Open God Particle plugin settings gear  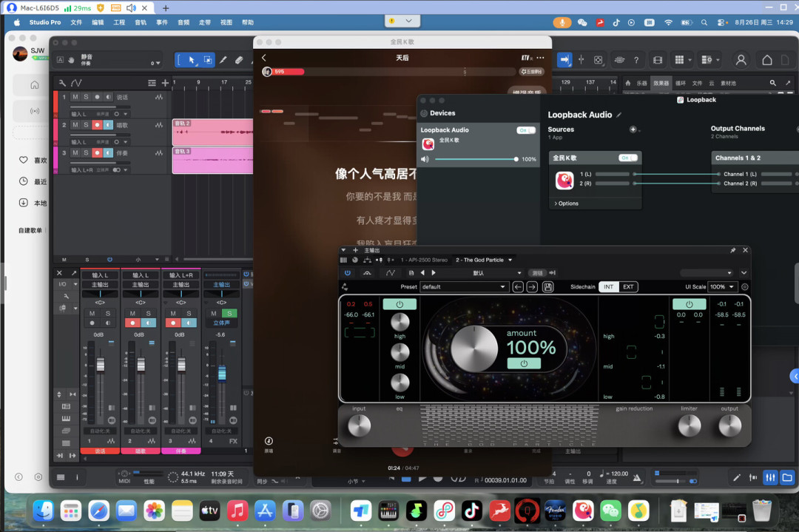pos(744,287)
